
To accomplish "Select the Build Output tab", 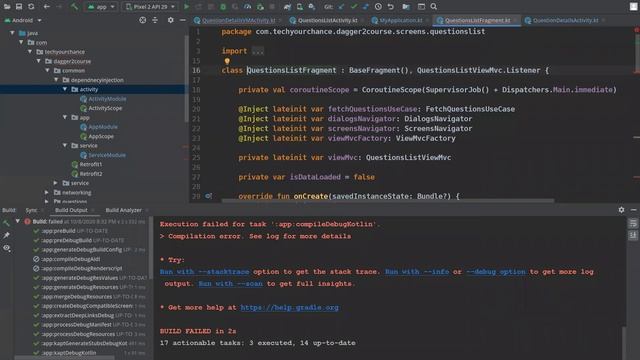I will point(71,210).
